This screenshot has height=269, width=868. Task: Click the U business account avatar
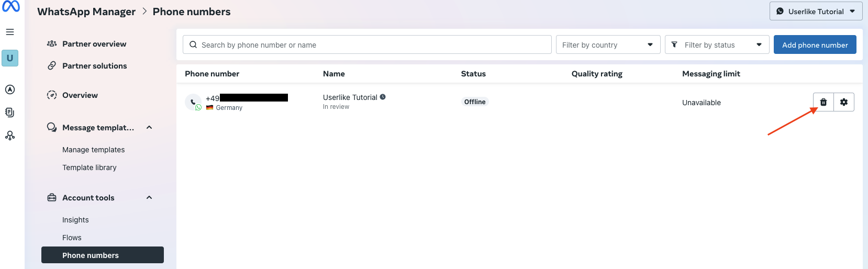pyautogui.click(x=10, y=58)
